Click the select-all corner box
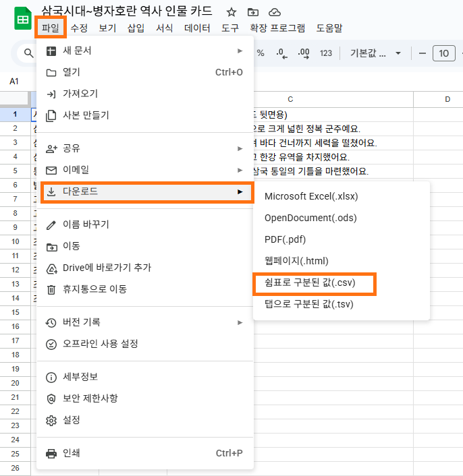463x476 pixels. [15, 99]
